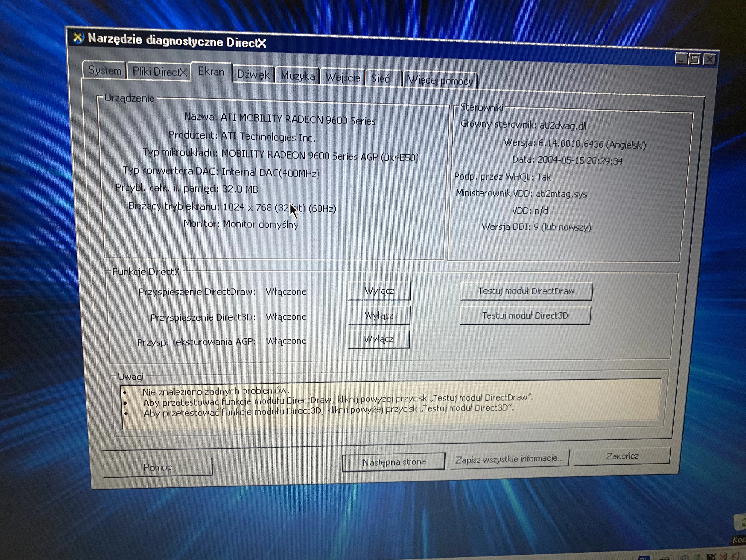The image size is (746, 560).
Task: Switch to the Dźwięk tab
Action: (x=254, y=75)
